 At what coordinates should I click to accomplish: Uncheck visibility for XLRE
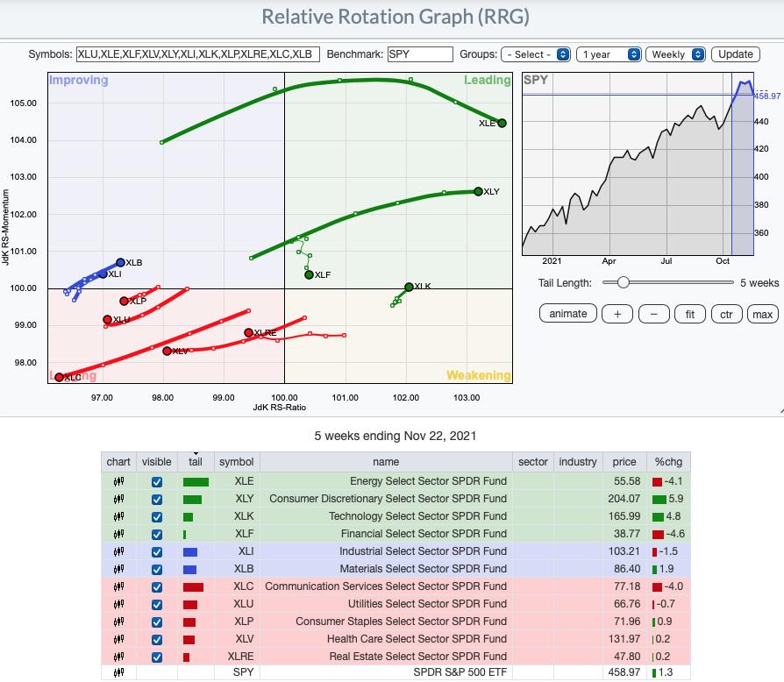tap(156, 657)
